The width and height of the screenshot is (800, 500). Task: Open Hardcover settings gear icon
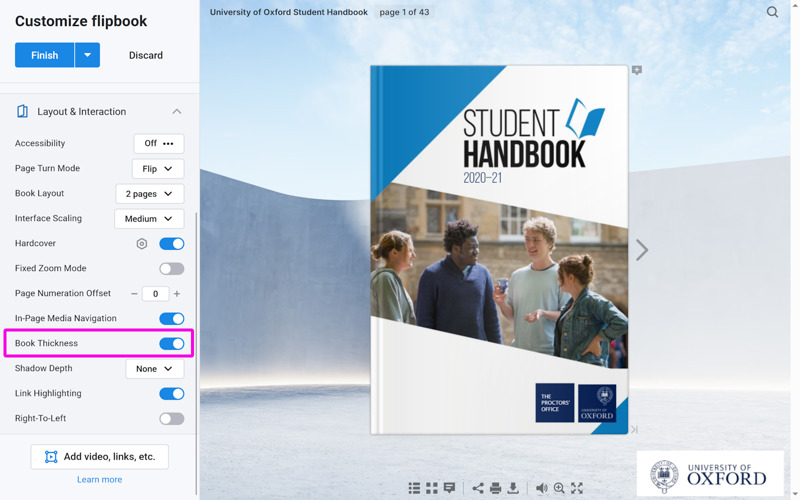(142, 244)
